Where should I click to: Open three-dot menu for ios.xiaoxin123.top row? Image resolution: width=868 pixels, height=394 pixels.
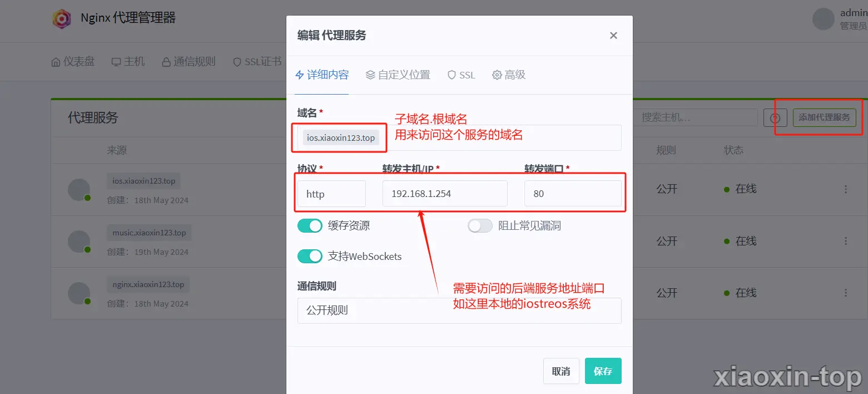coord(846,189)
